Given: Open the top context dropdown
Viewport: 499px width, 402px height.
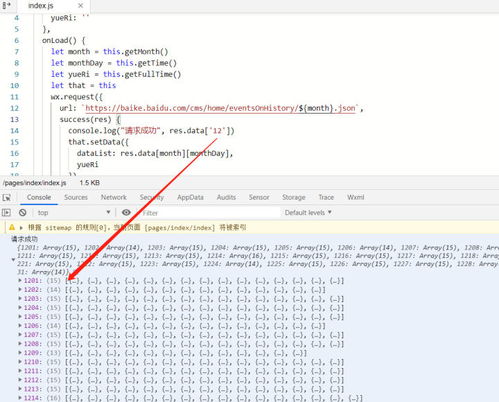Looking at the screenshot, I should pos(73,212).
